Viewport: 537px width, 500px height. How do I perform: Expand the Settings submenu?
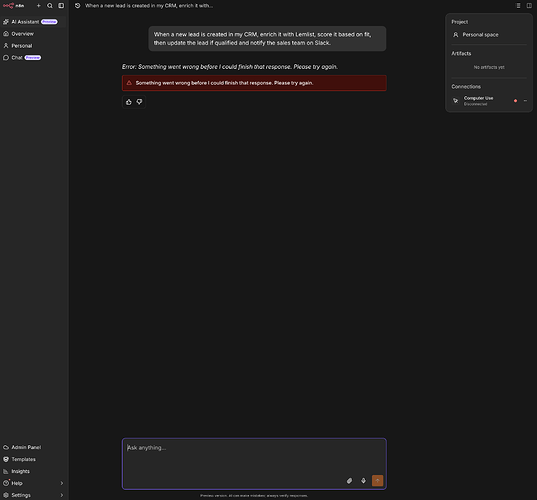click(62, 495)
